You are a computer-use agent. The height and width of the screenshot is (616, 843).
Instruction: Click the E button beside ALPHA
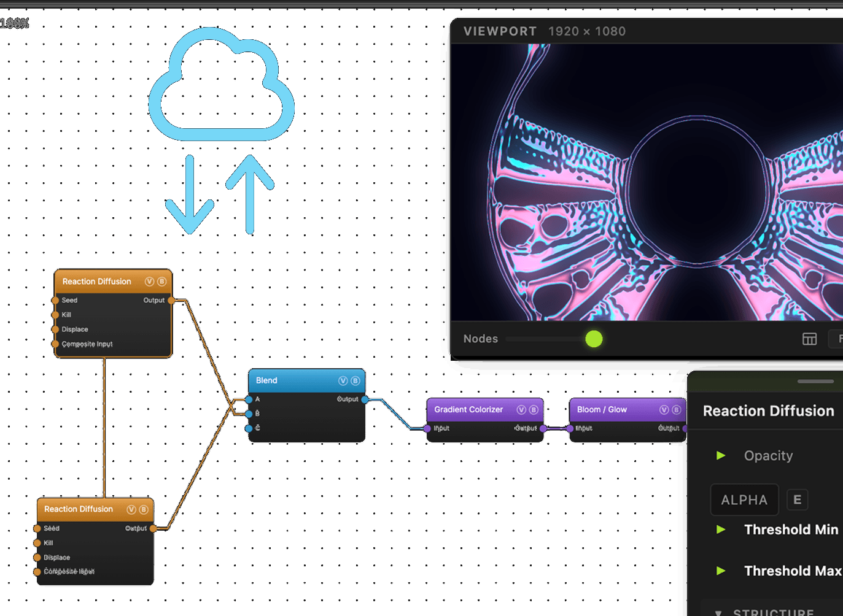798,499
